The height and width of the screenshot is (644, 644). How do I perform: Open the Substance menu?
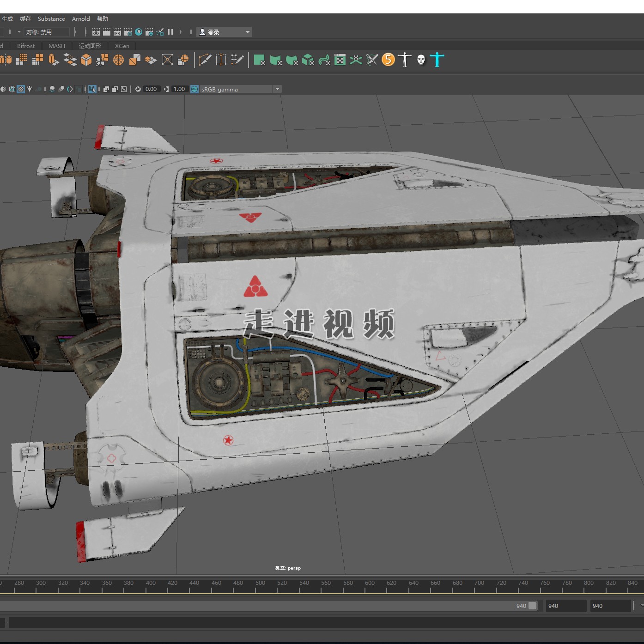pyautogui.click(x=51, y=19)
